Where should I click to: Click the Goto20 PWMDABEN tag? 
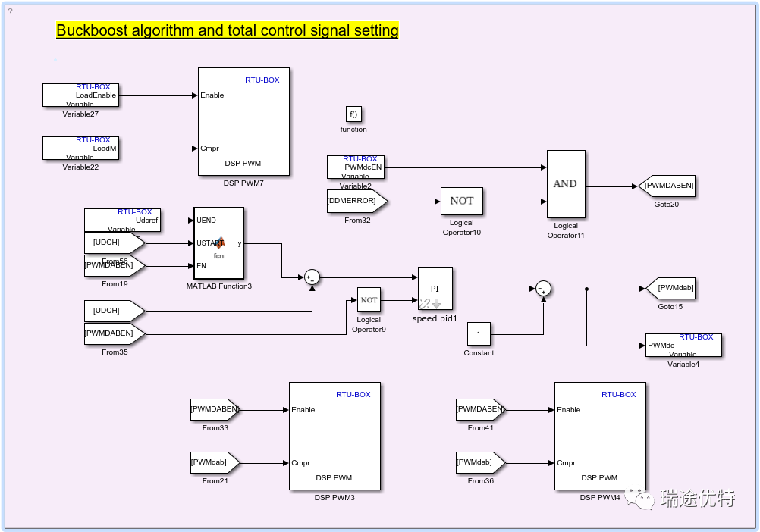(x=668, y=186)
